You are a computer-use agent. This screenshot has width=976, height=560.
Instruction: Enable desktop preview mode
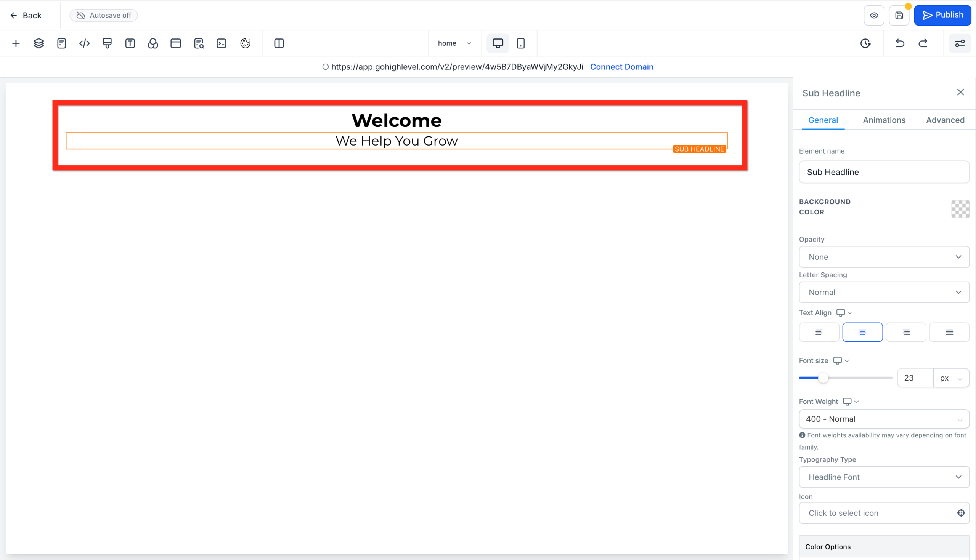pyautogui.click(x=498, y=43)
